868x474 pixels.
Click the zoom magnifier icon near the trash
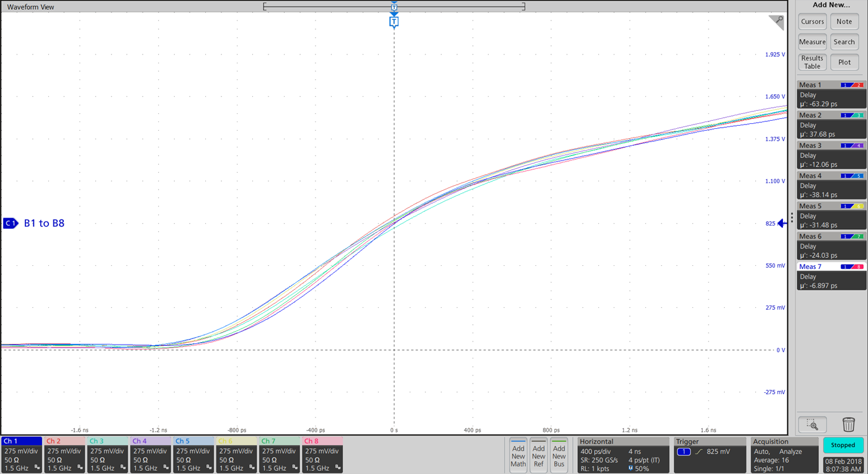[812, 424]
